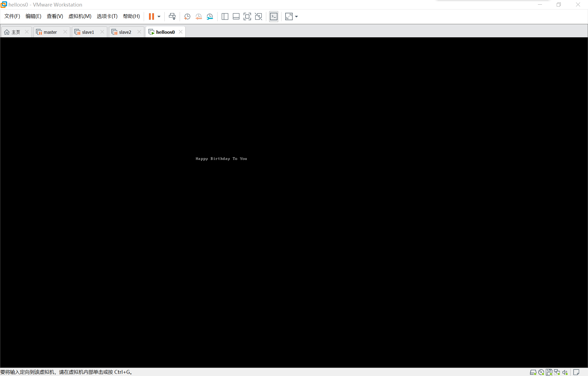Pause the running virtual machine
The height and width of the screenshot is (376, 588).
click(x=151, y=17)
